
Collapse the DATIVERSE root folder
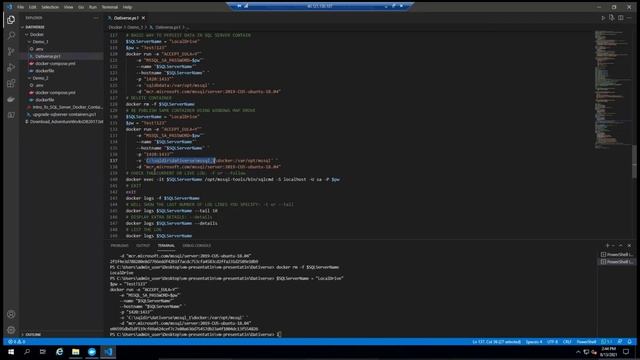[35, 27]
